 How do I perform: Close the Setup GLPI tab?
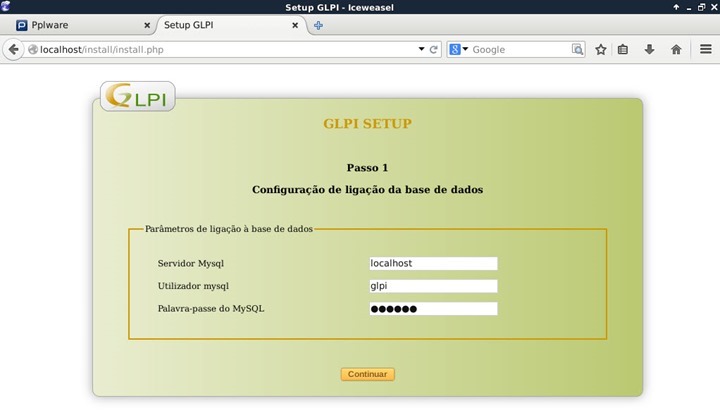tap(295, 25)
